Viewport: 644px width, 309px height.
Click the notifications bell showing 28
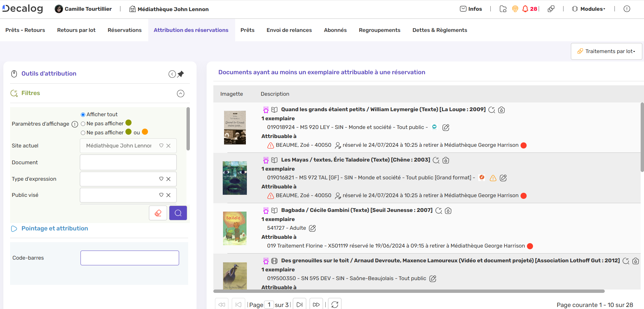pos(529,9)
